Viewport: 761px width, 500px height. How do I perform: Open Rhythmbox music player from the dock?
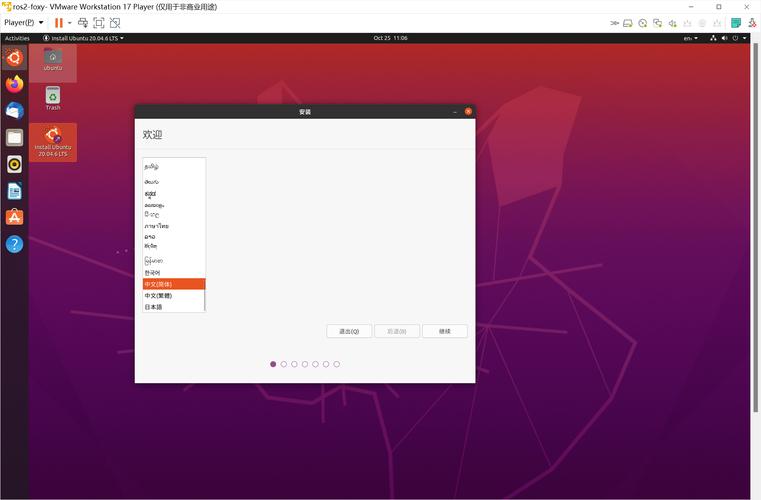click(x=15, y=165)
